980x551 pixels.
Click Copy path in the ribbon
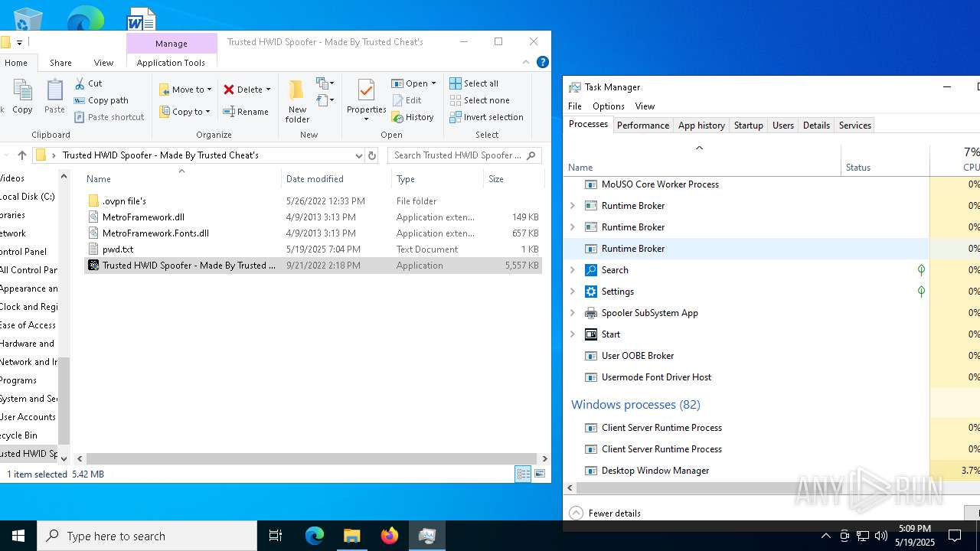[x=101, y=100]
